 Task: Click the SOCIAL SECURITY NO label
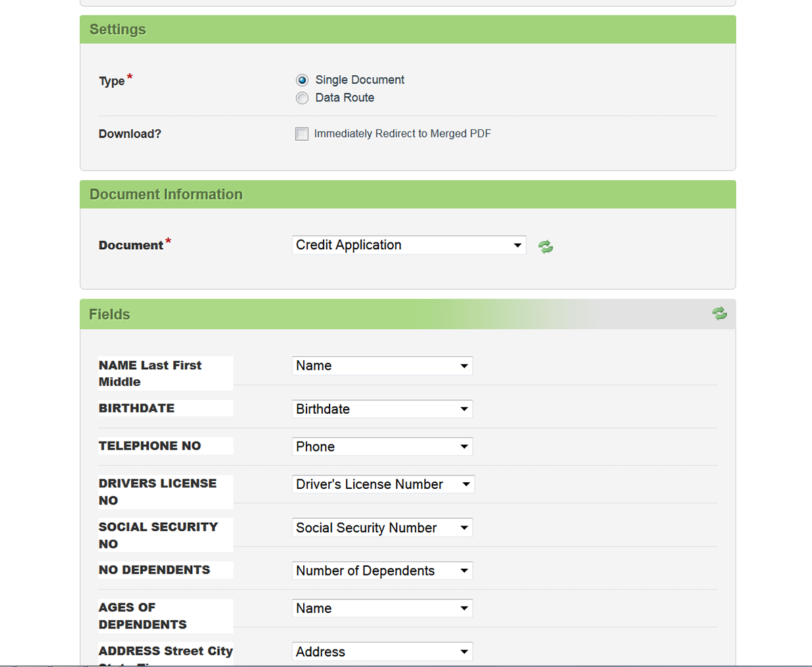point(158,535)
